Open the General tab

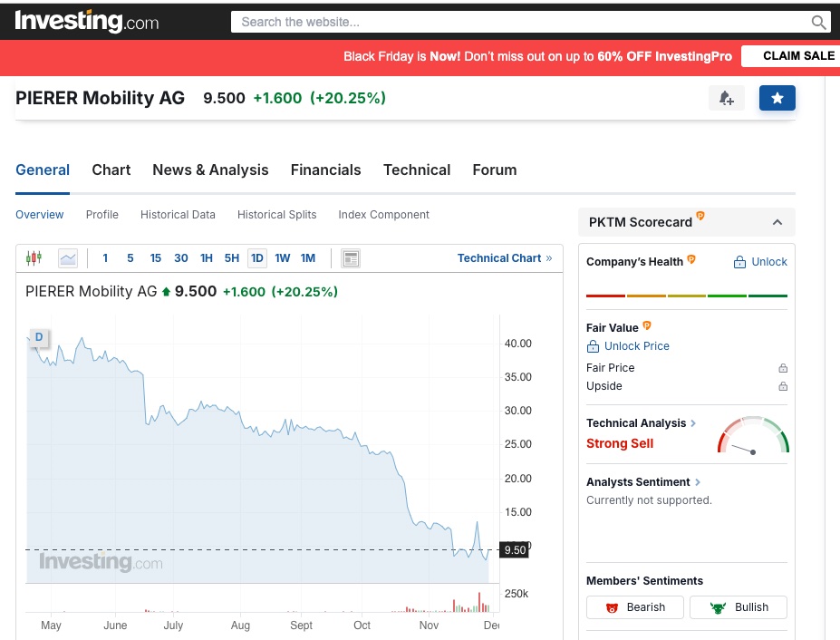coord(43,170)
